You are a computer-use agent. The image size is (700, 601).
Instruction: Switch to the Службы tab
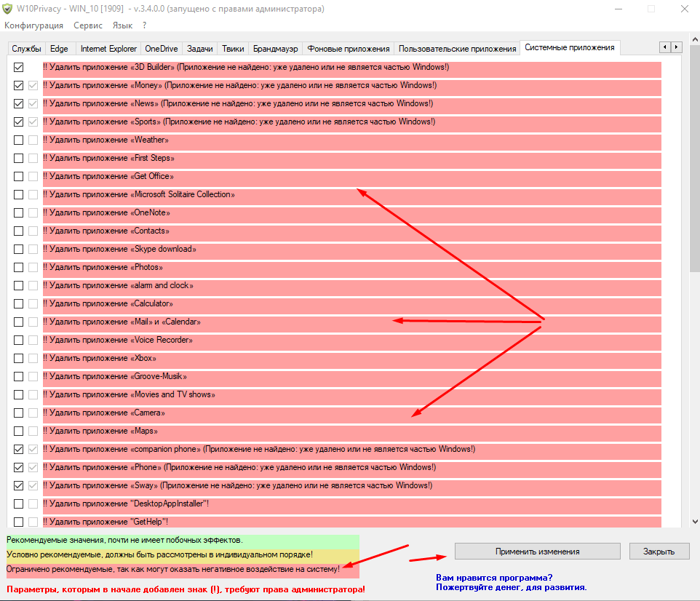26,49
